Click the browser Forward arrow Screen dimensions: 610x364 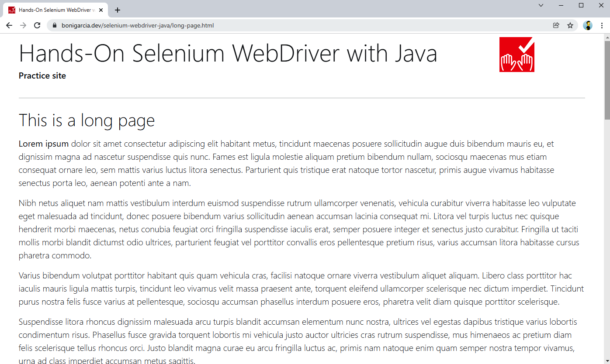click(23, 25)
